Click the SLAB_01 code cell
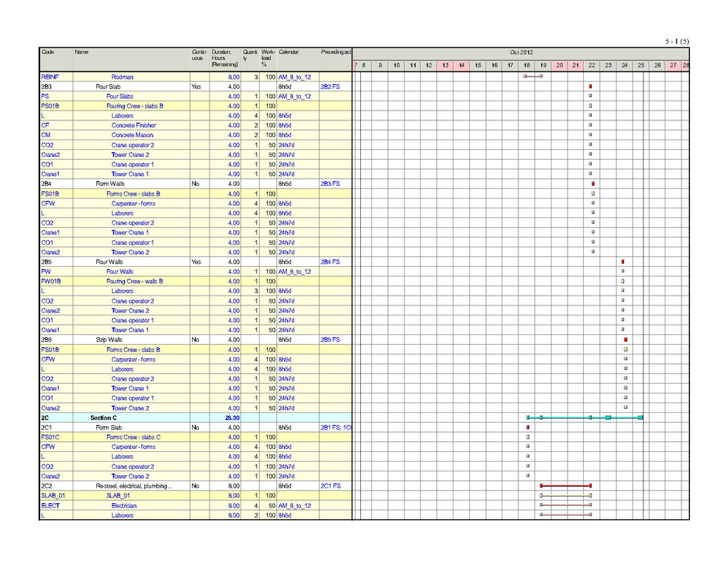The image size is (728, 563). [56, 495]
